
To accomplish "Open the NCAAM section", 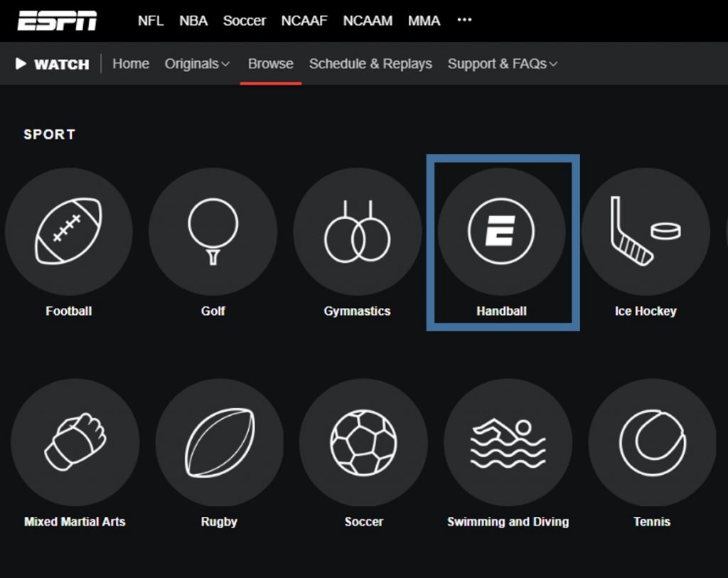I will pyautogui.click(x=368, y=21).
